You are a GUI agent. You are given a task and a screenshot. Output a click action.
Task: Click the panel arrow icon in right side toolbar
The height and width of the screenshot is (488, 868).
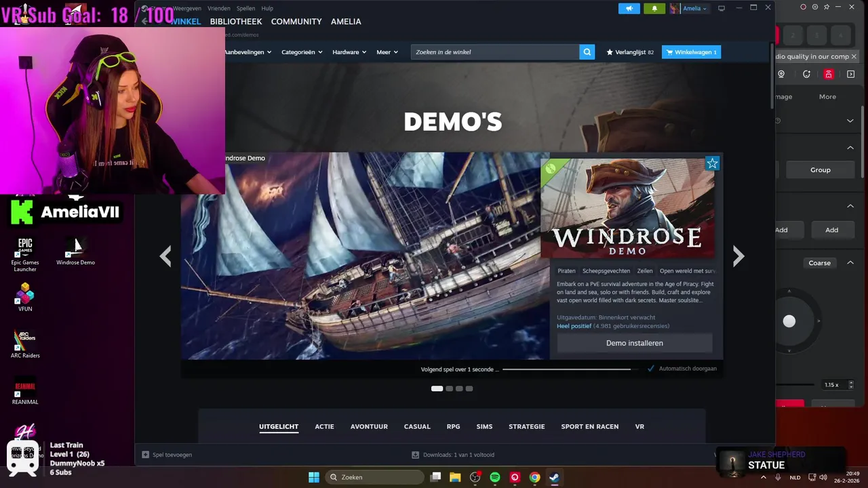click(851, 74)
